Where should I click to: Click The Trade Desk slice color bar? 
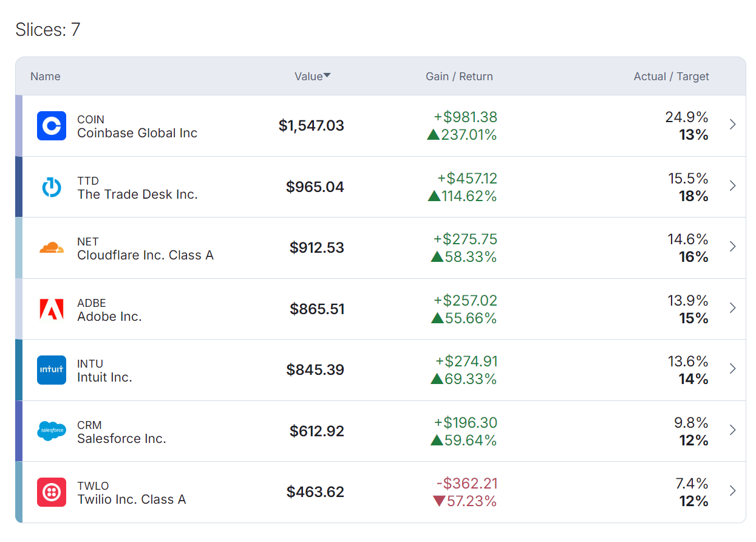(x=19, y=187)
